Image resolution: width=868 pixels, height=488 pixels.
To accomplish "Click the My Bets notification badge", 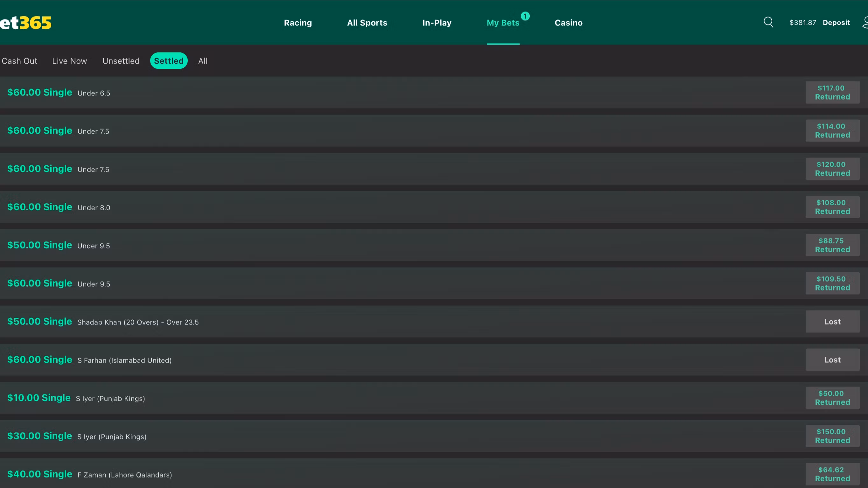I will (525, 16).
